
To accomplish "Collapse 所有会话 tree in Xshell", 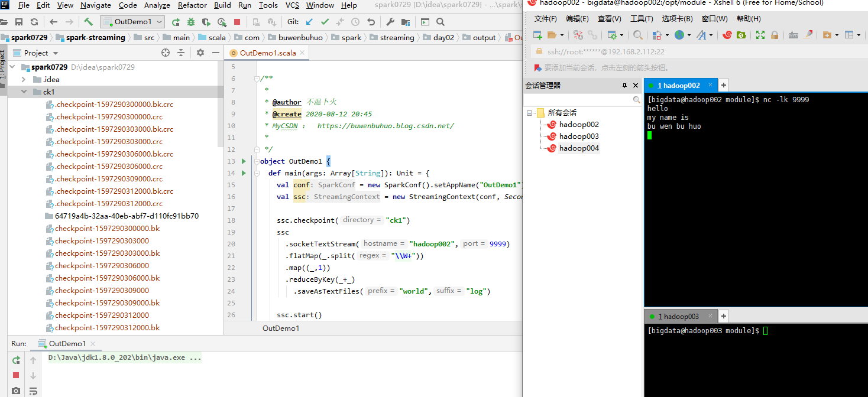I will coord(530,112).
